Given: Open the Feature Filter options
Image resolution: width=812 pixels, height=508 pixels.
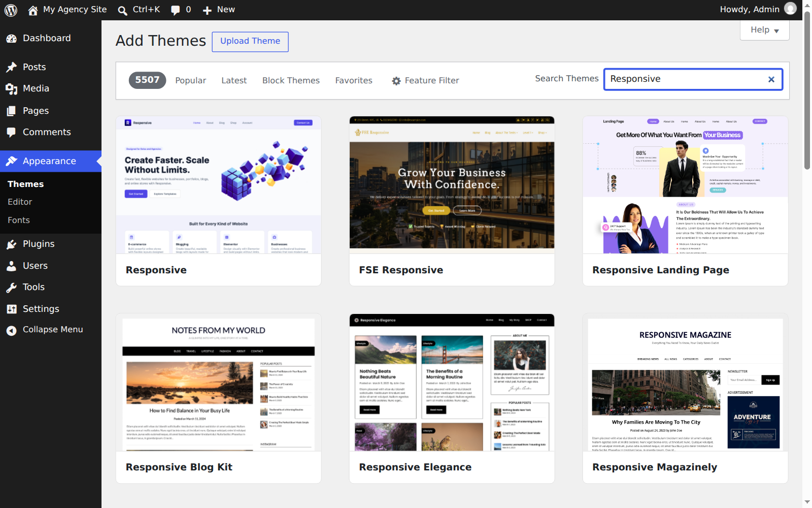Looking at the screenshot, I should (425, 81).
